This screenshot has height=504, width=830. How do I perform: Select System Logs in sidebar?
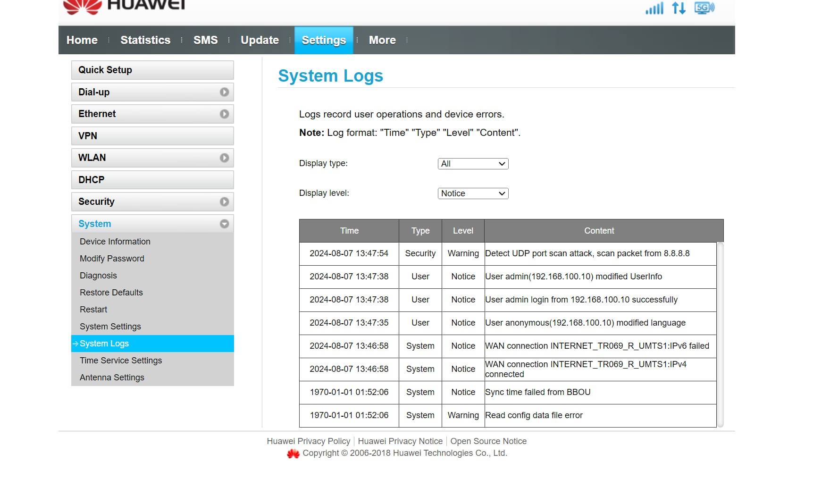coord(152,344)
